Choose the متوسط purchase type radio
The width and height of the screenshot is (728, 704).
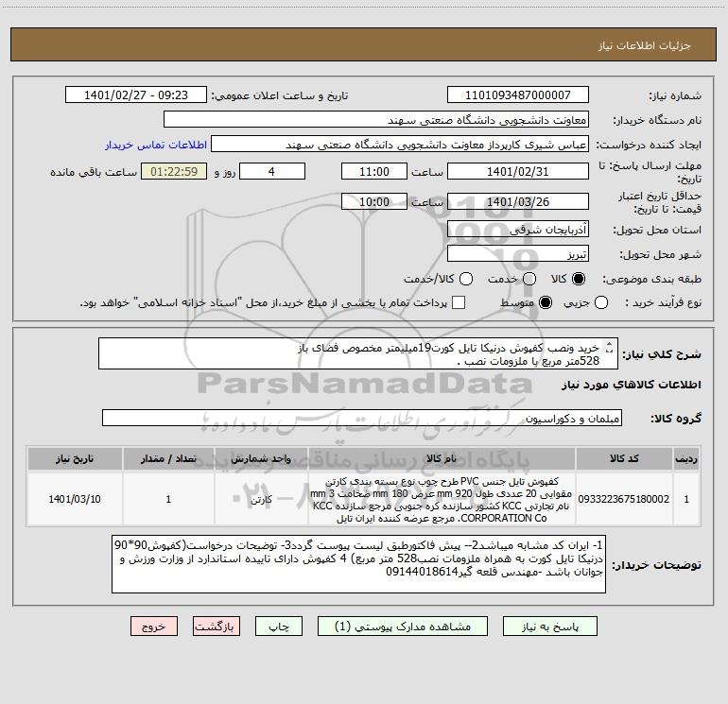point(546,302)
